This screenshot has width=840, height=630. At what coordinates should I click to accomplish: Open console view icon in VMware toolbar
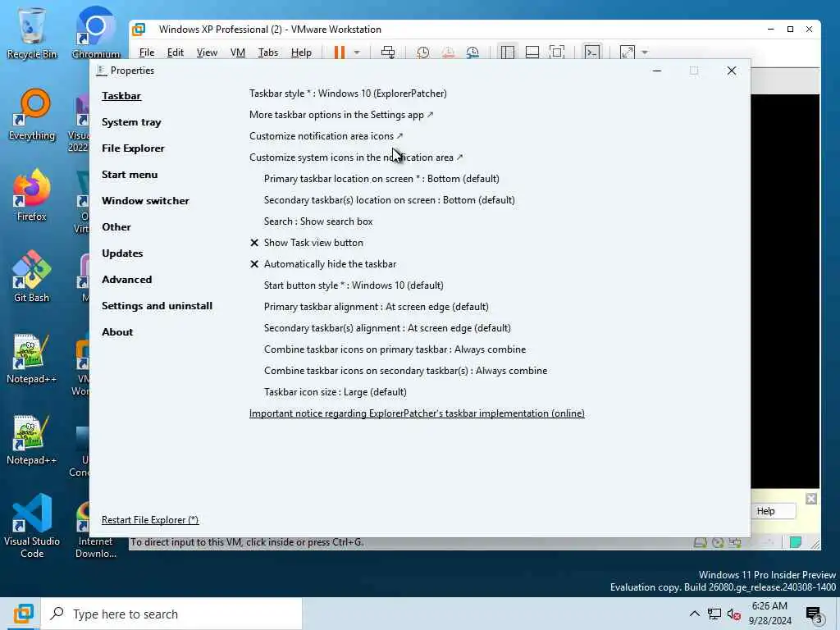pyautogui.click(x=592, y=52)
